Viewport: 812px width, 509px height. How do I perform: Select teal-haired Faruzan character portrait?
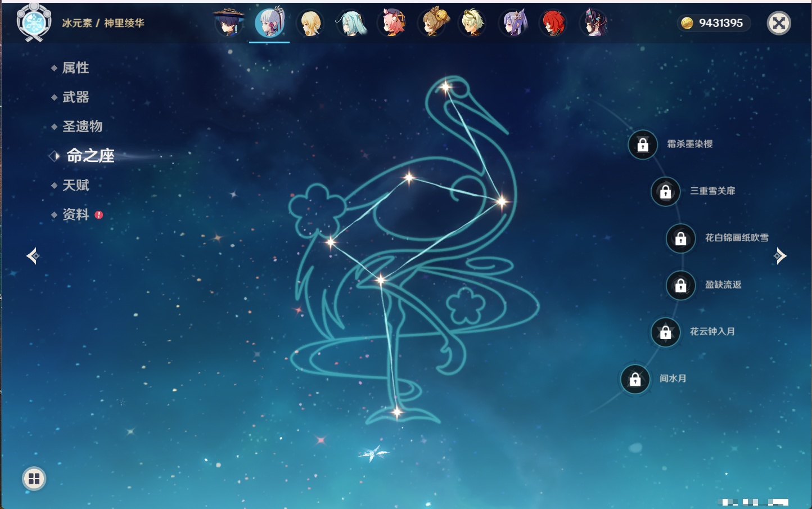pyautogui.click(x=351, y=24)
